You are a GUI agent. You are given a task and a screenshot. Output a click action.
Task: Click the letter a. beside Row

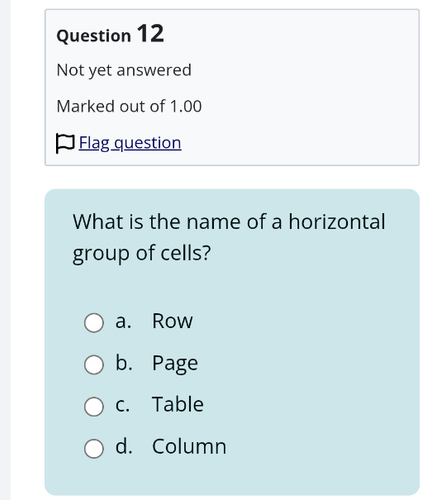pos(123,322)
